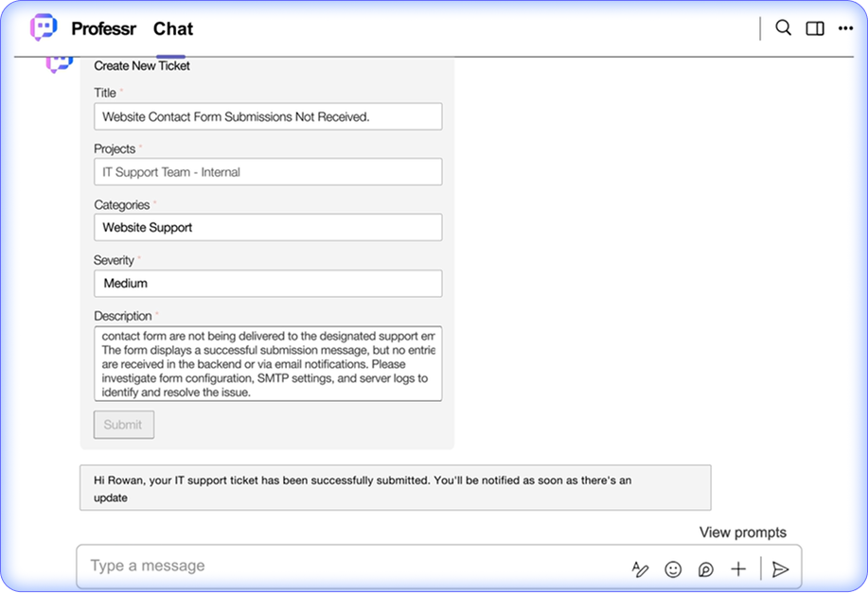The height and width of the screenshot is (593, 868).
Task: Click the plus icon to add attachments
Action: [x=738, y=568]
